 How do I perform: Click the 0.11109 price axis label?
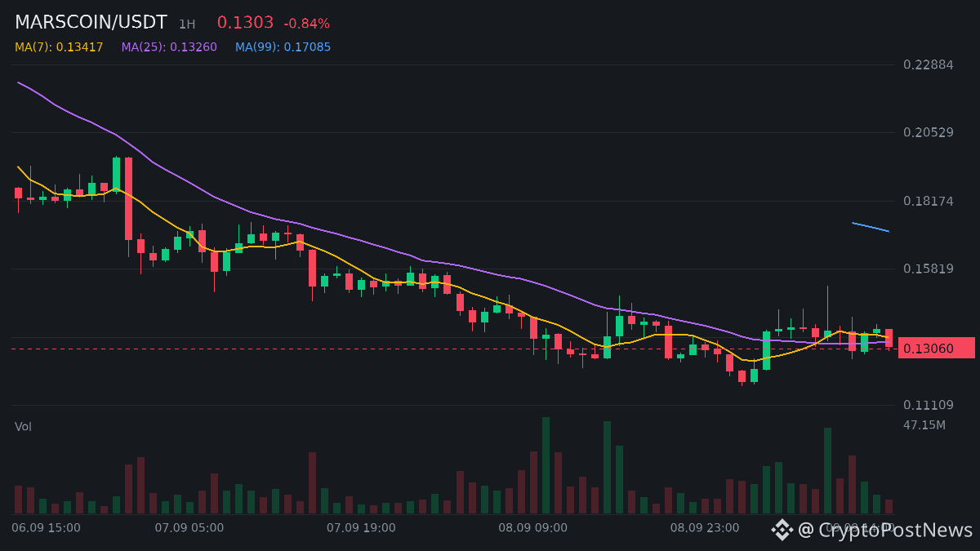pos(929,405)
